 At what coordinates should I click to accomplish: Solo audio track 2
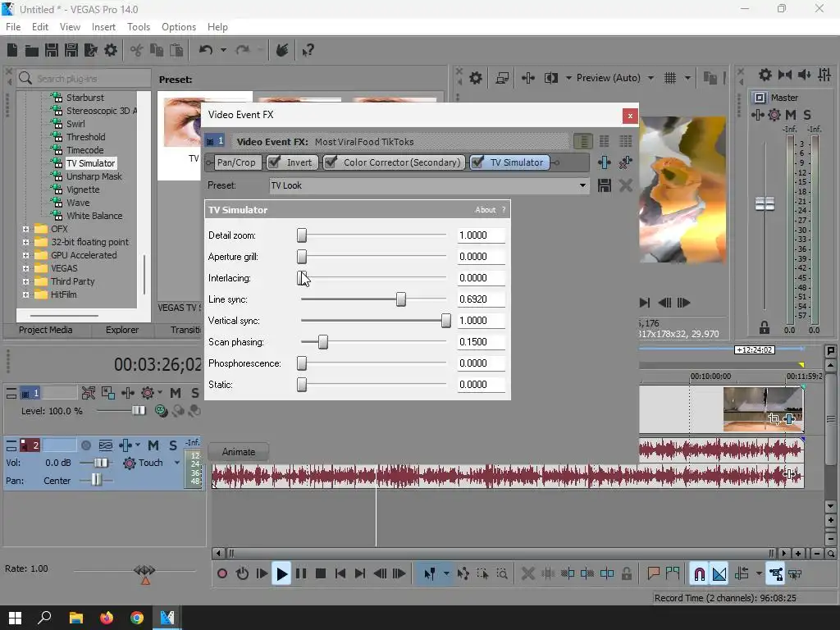coord(173,445)
